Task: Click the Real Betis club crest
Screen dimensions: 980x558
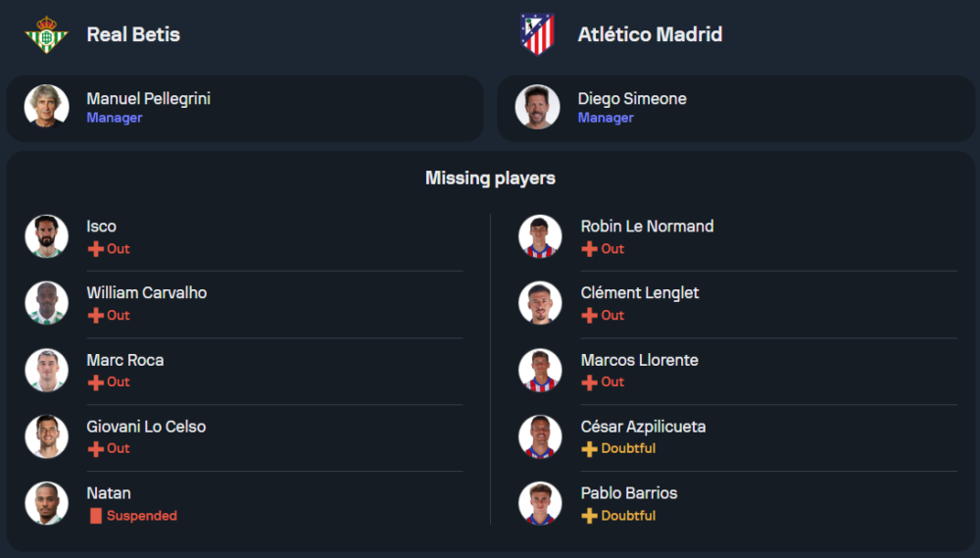Action: [x=46, y=34]
